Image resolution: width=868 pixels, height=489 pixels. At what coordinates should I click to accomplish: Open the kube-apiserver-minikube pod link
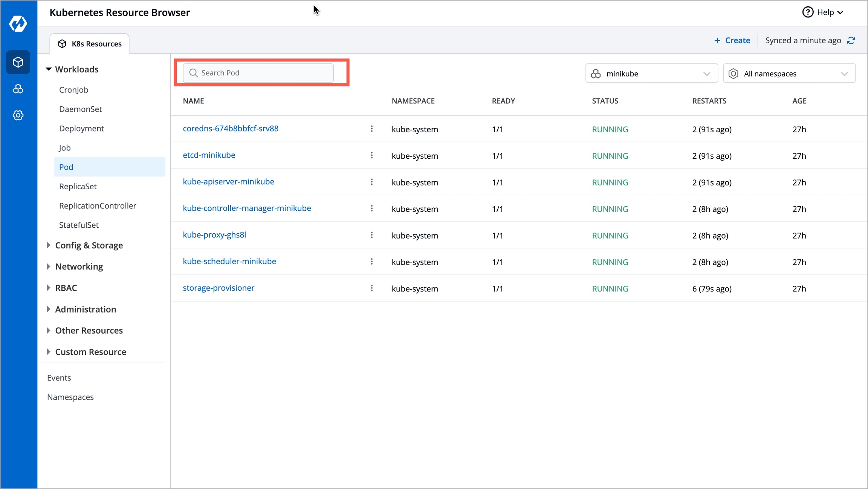coord(228,182)
